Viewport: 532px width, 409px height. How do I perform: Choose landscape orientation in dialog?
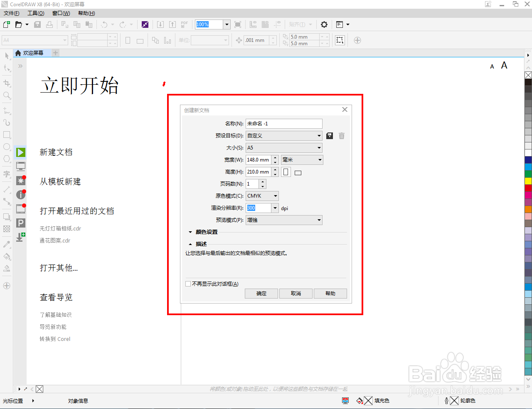coord(298,173)
